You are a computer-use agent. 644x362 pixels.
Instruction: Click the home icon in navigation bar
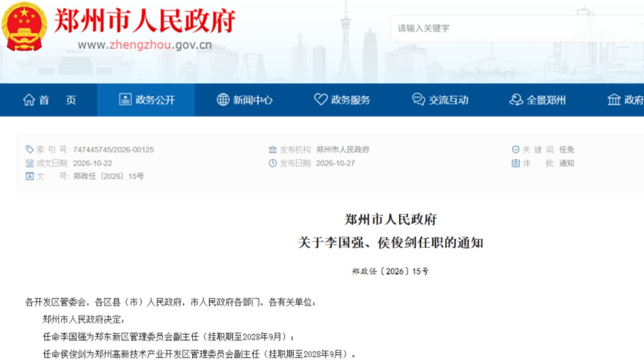(x=29, y=100)
